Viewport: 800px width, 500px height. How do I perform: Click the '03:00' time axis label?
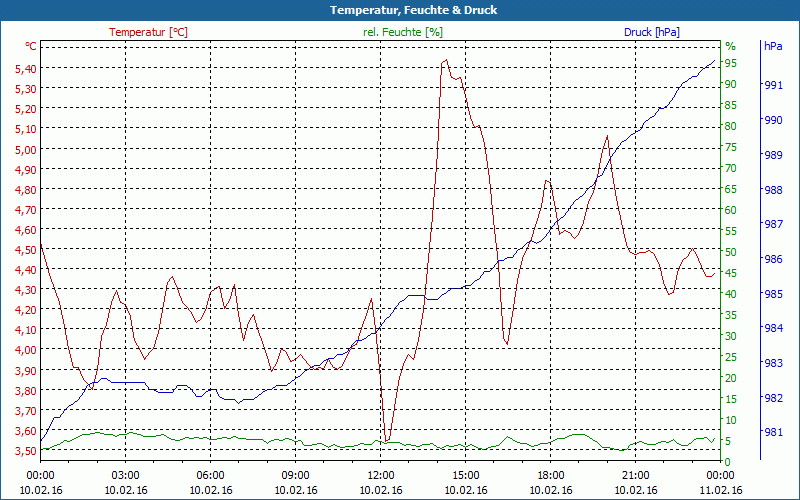[x=126, y=476]
